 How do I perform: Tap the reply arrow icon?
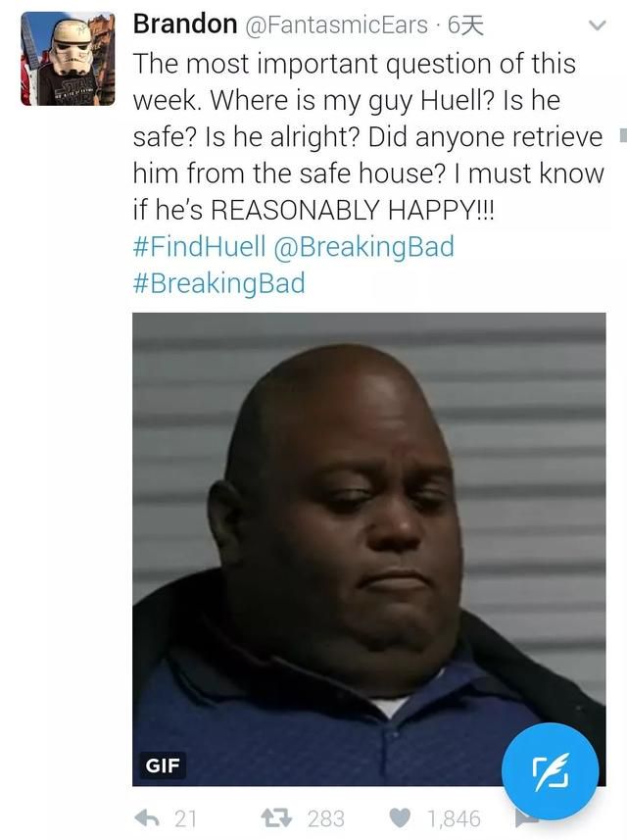147,818
